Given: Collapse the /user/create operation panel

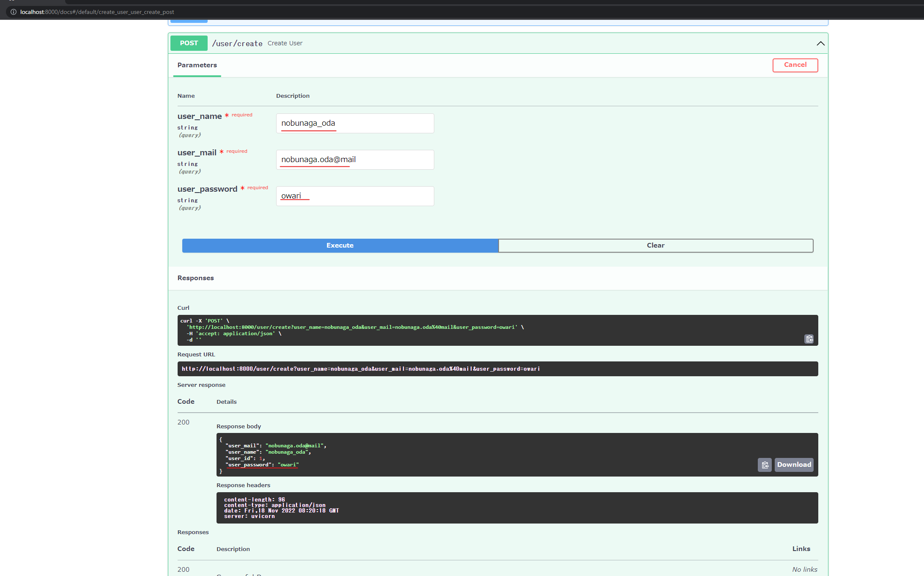Looking at the screenshot, I should coord(820,43).
